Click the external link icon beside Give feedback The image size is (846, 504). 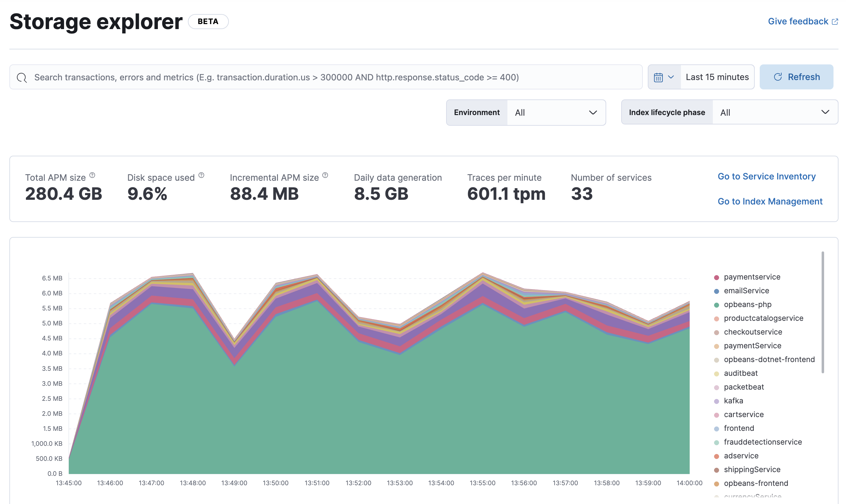pyautogui.click(x=835, y=21)
